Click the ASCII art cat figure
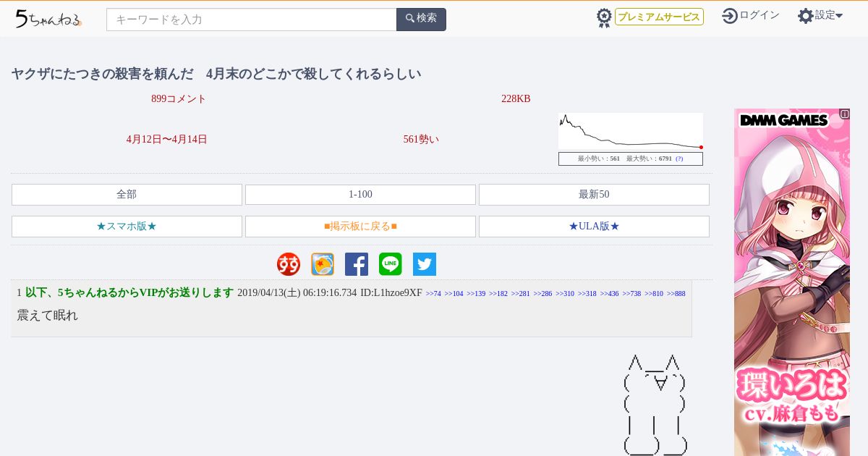This screenshot has width=868, height=456. (x=655, y=405)
